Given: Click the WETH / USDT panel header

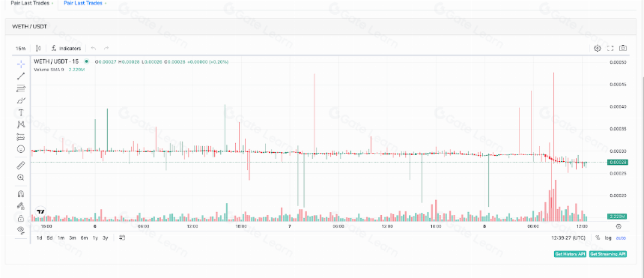Looking at the screenshot, I should pos(321,26).
